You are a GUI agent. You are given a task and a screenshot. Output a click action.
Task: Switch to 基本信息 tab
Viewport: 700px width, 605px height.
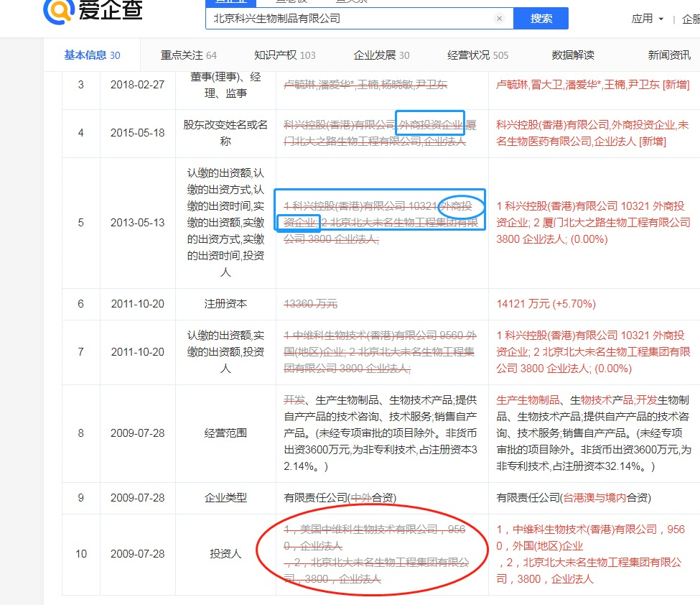[x=92, y=55]
